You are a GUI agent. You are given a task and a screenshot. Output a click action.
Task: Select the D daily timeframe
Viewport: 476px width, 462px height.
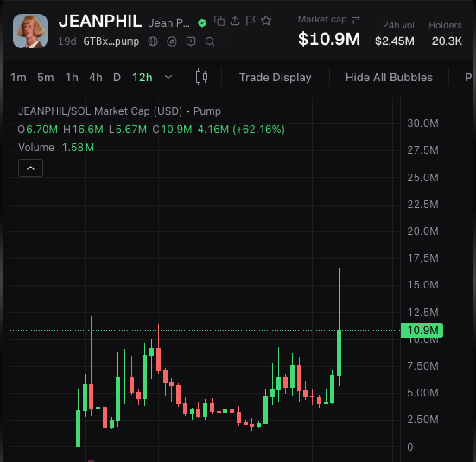[117, 78]
